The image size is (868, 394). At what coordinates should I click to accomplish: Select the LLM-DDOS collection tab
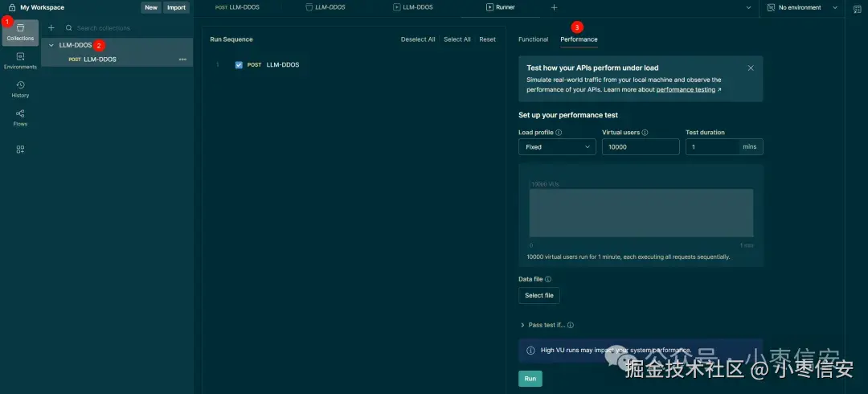[325, 8]
